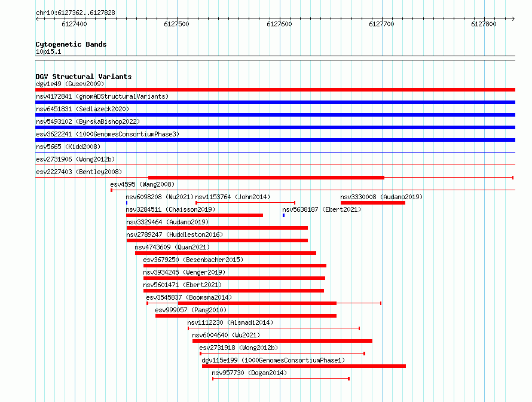Click the red bar under dgv115e199
532x402 pixels.
(x=304, y=366)
